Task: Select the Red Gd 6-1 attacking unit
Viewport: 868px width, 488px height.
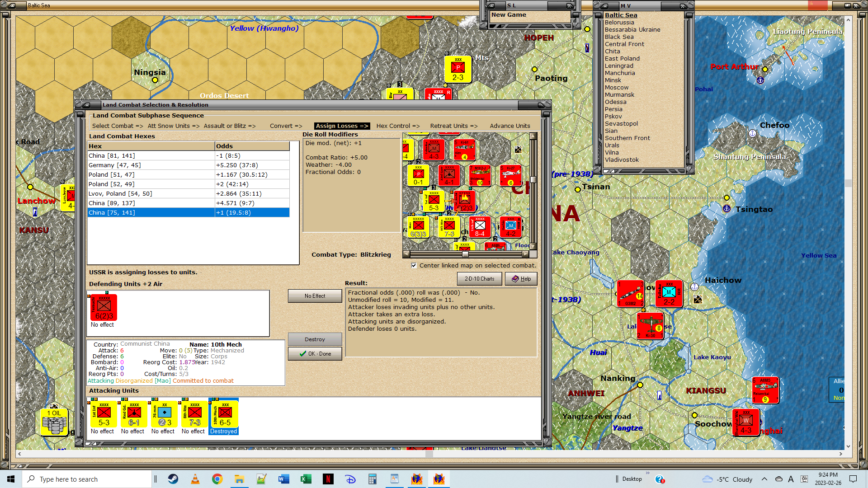Action: pyautogui.click(x=134, y=414)
